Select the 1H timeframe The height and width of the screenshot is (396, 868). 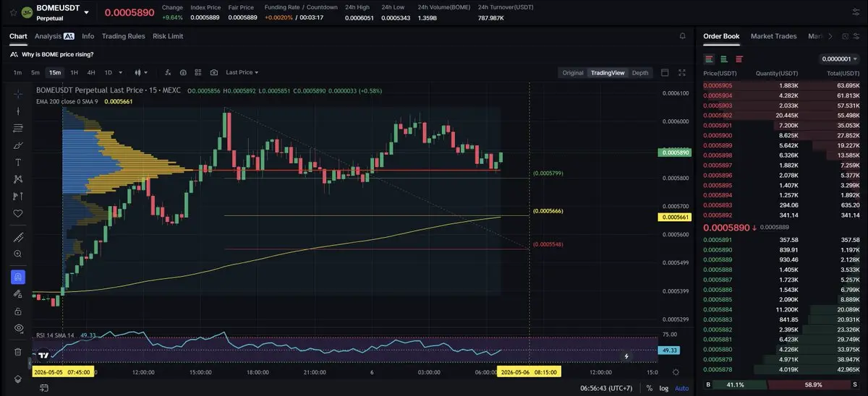(x=74, y=72)
